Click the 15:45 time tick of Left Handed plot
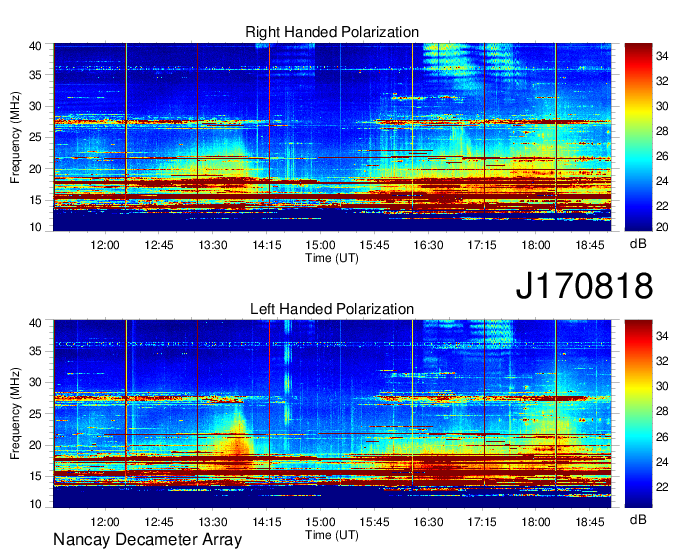680x552 pixels. pos(374,522)
